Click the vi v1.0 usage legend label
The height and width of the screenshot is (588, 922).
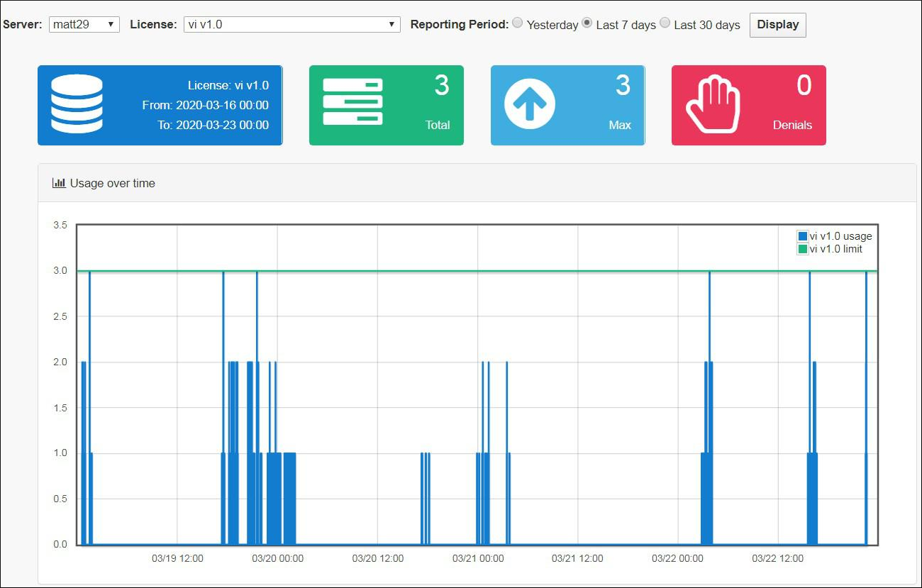point(840,235)
